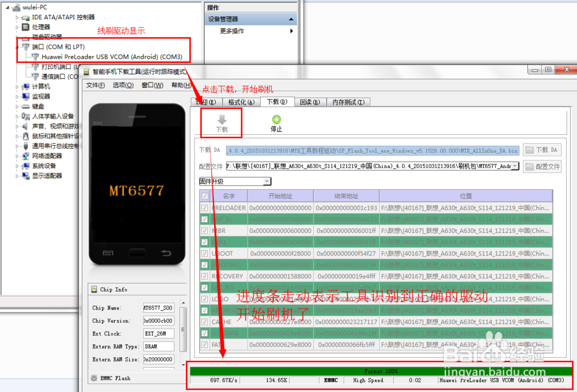
Task: Open More Actions submenu in Actions pane
Action: point(291,31)
